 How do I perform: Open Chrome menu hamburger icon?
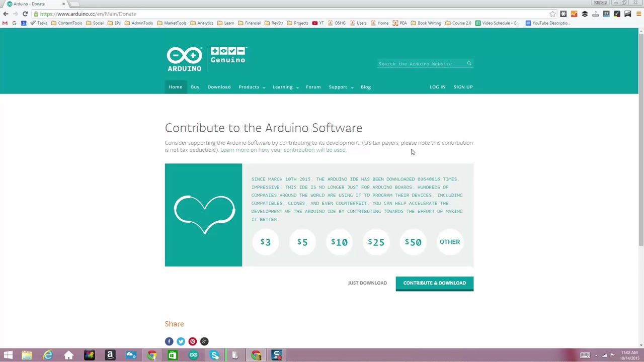pyautogui.click(x=638, y=14)
